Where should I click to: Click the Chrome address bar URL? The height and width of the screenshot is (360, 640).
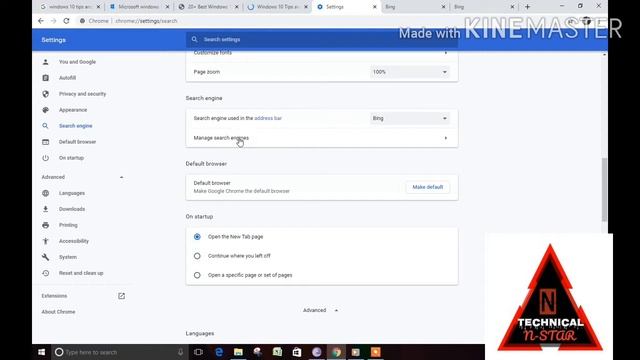146,21
